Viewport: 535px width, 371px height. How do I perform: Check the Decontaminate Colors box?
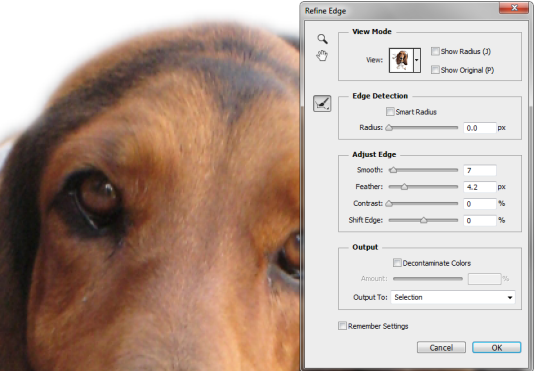coord(397,263)
